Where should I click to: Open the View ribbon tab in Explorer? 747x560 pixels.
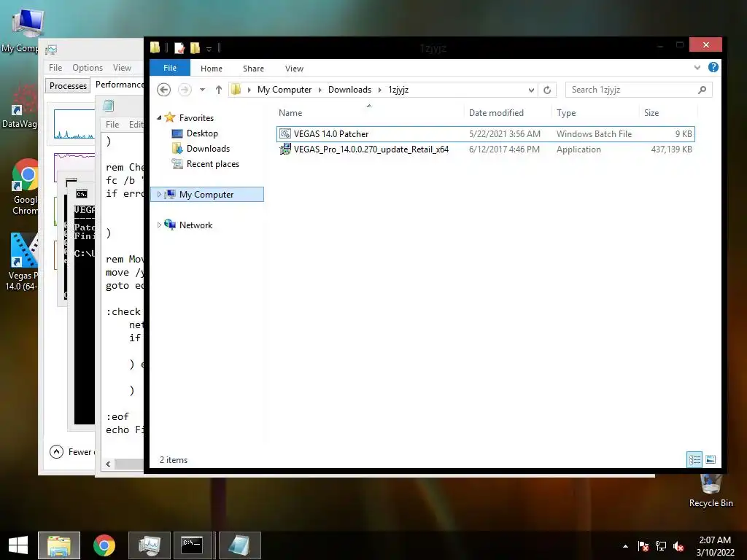coord(294,69)
